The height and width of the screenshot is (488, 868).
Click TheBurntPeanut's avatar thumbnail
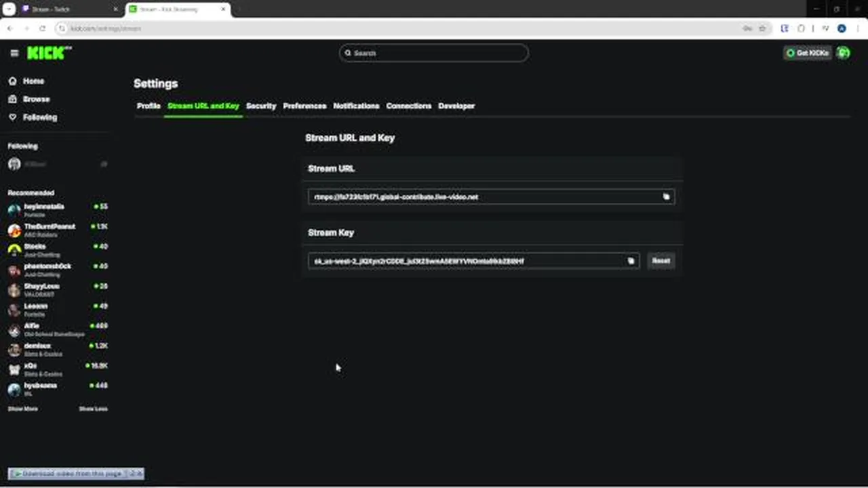point(14,230)
